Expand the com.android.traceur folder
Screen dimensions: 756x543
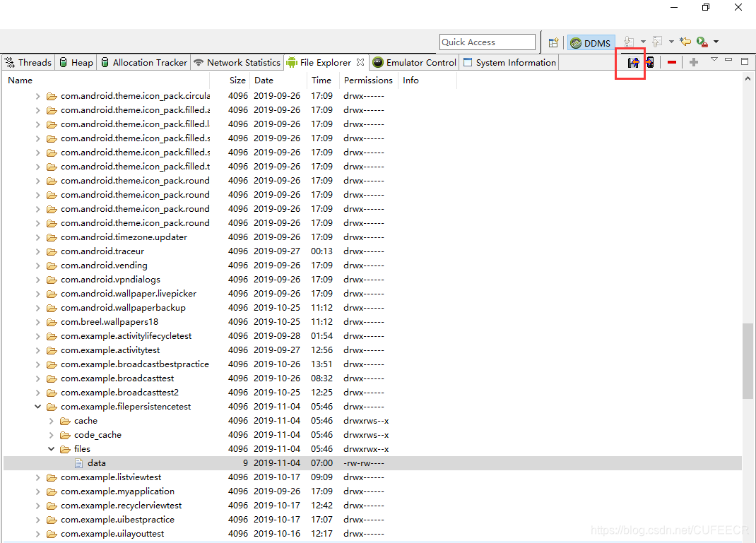(37, 251)
